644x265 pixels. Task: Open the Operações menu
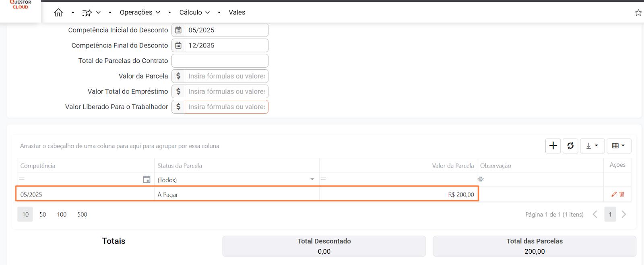click(140, 12)
